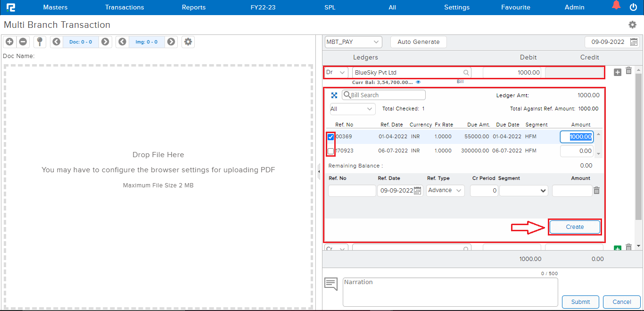Open the Reports menu
Screen dimensions: 644x311
194,7
